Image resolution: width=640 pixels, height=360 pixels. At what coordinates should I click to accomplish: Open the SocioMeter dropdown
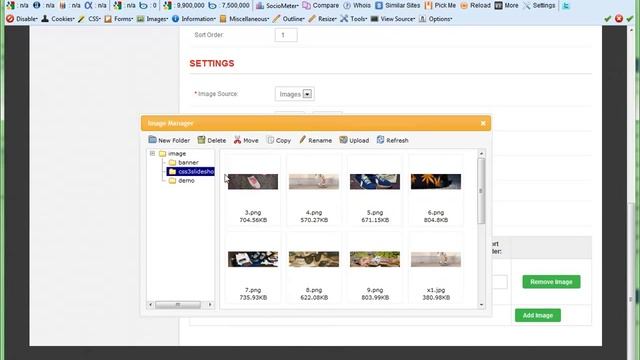[278, 6]
